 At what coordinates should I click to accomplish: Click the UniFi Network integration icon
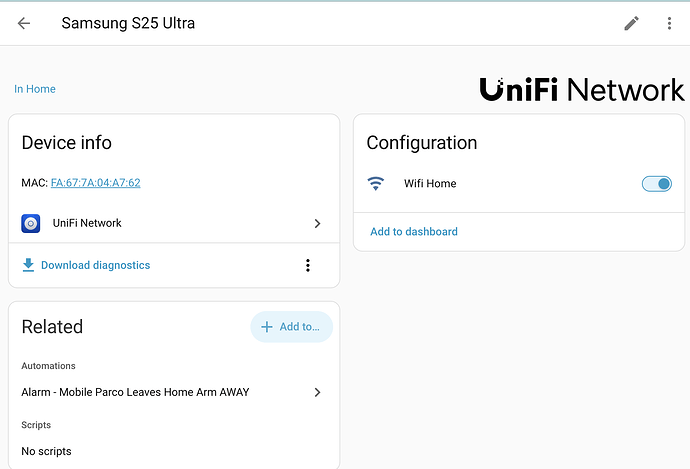click(x=31, y=224)
